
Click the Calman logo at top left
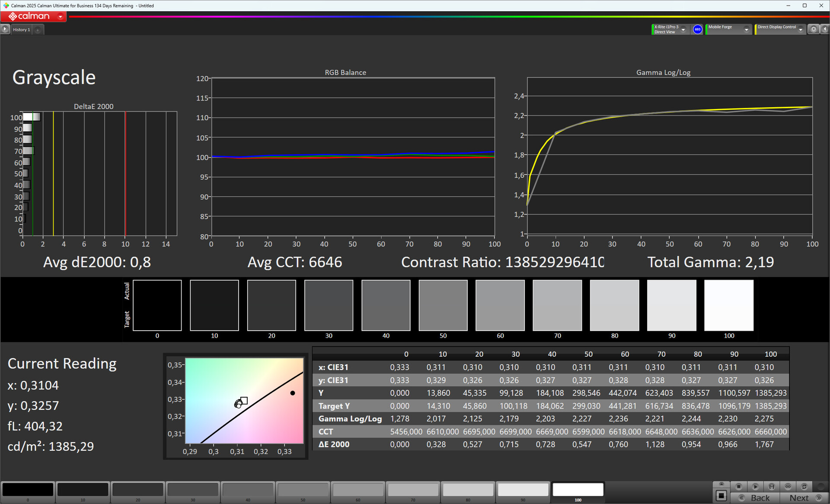coord(29,16)
